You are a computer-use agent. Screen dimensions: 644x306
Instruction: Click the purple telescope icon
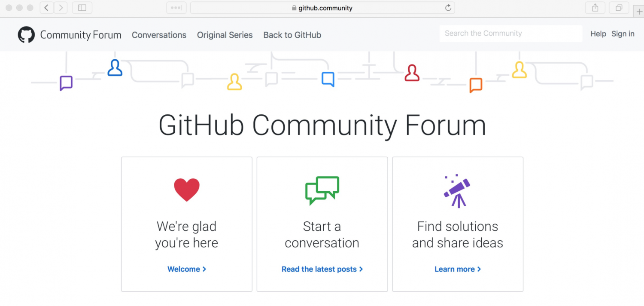tap(457, 191)
